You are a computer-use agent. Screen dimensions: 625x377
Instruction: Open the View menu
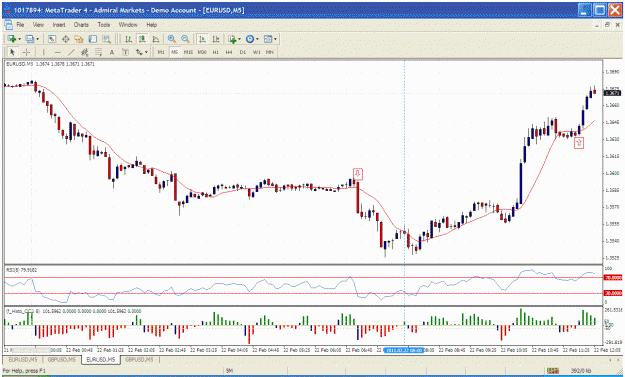click(38, 25)
